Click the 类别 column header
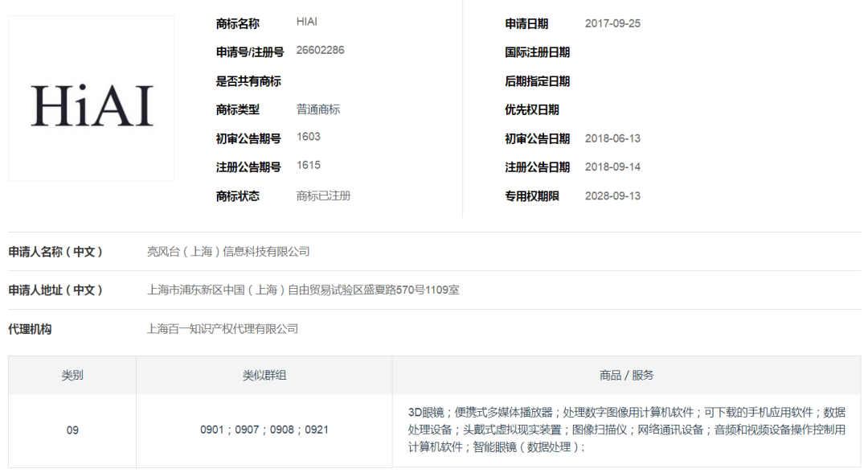Viewport: 868px width, 473px height. coord(72,376)
